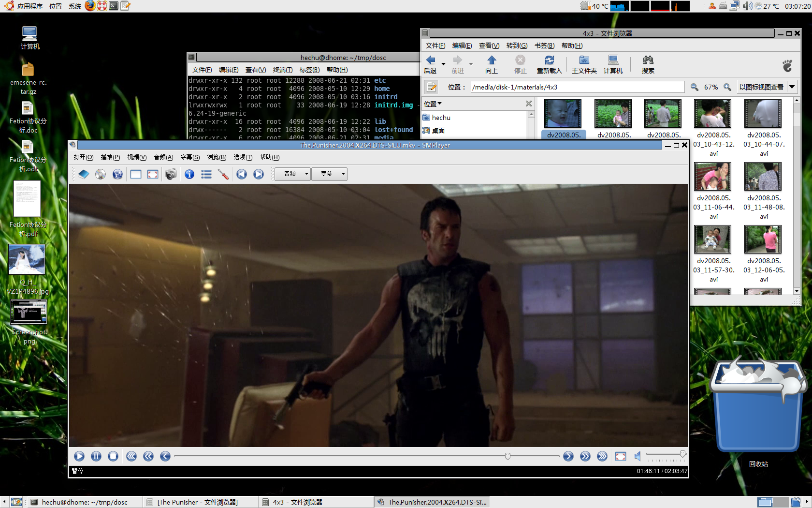
Task: Close the file browser side pane with X
Action: point(529,104)
